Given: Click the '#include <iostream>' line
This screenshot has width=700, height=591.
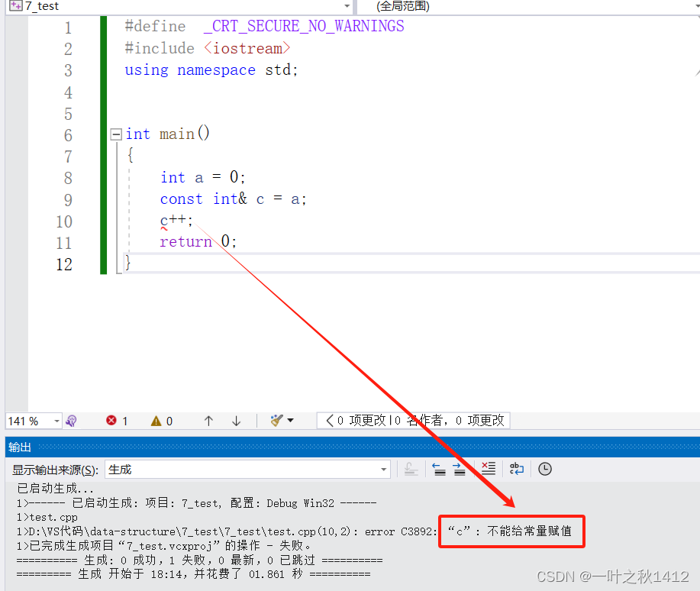Looking at the screenshot, I should click(x=208, y=48).
